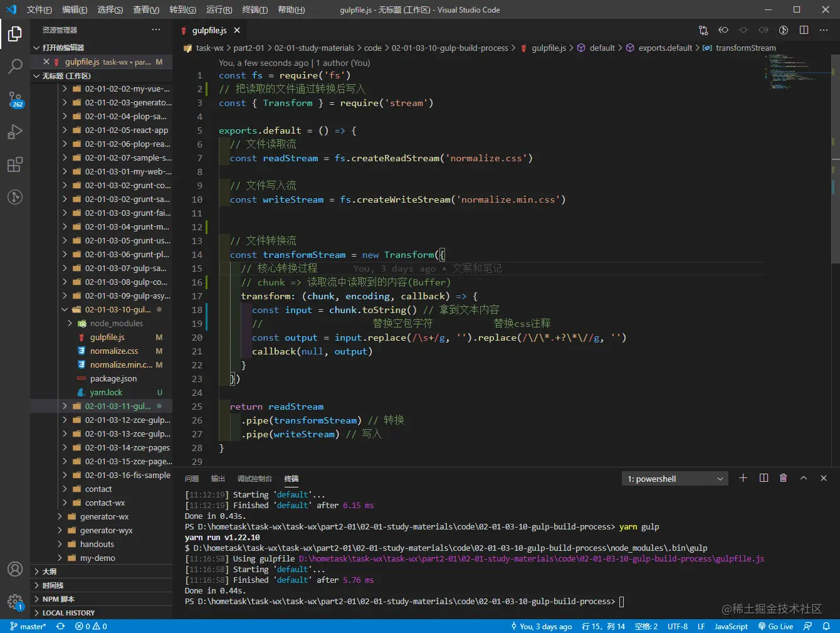Kill terminal using the trash icon
840x633 pixels.
783,478
